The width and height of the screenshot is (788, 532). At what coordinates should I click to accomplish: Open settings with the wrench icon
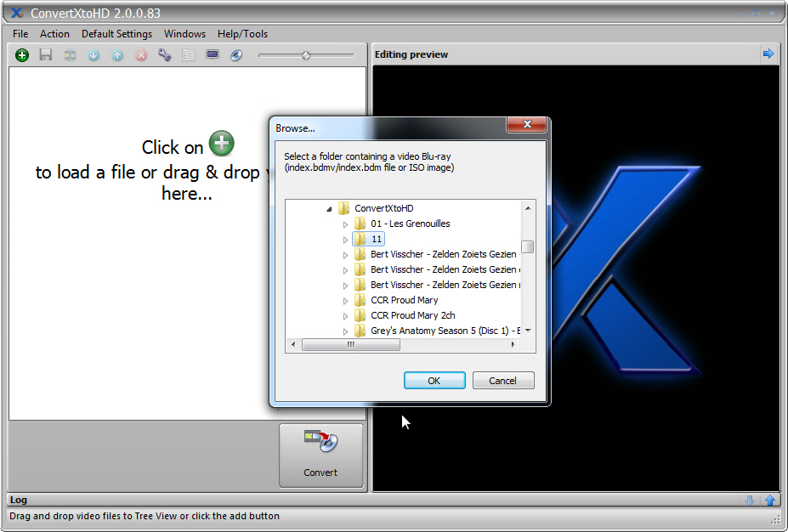click(x=165, y=54)
